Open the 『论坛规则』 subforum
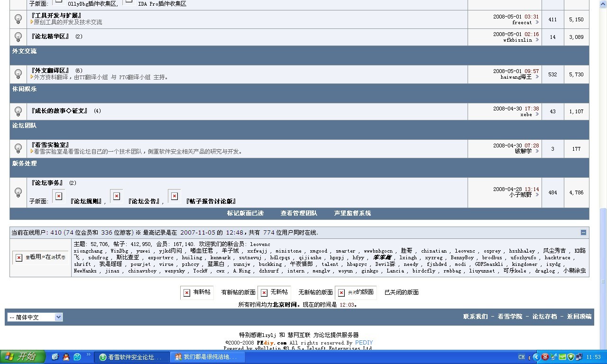The width and height of the screenshot is (607, 364). tap(86, 201)
